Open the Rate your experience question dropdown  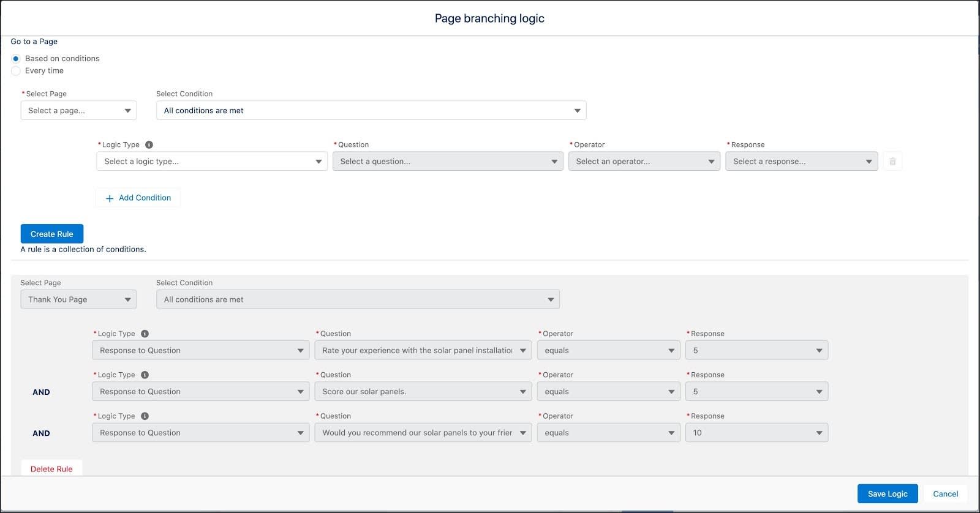[423, 350]
